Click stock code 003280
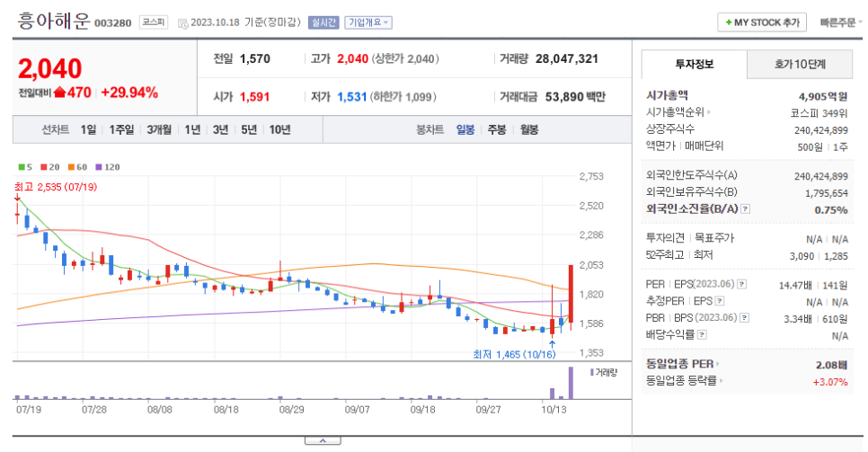The height and width of the screenshot is (452, 868). tap(113, 23)
